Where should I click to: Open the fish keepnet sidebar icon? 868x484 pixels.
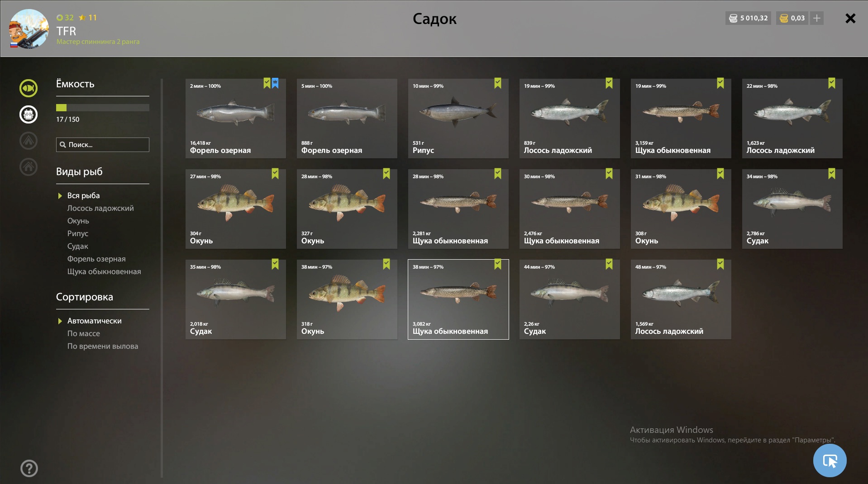click(x=29, y=88)
